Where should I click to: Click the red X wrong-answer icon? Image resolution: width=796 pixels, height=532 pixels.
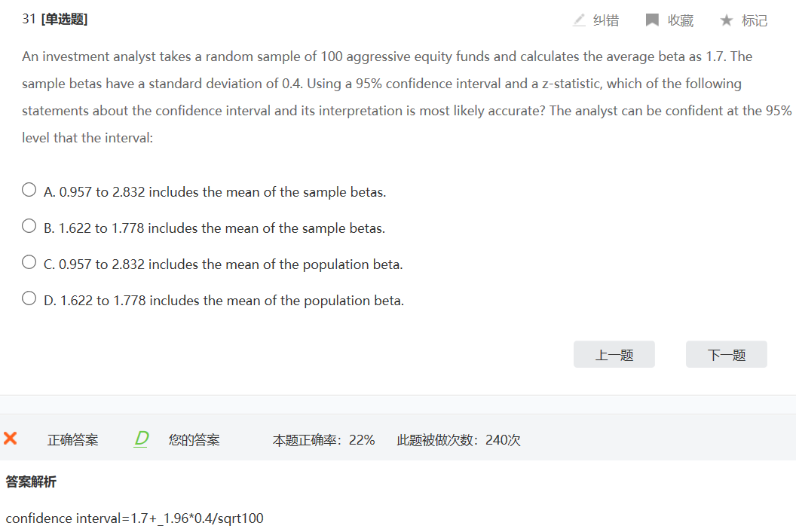pyautogui.click(x=11, y=439)
